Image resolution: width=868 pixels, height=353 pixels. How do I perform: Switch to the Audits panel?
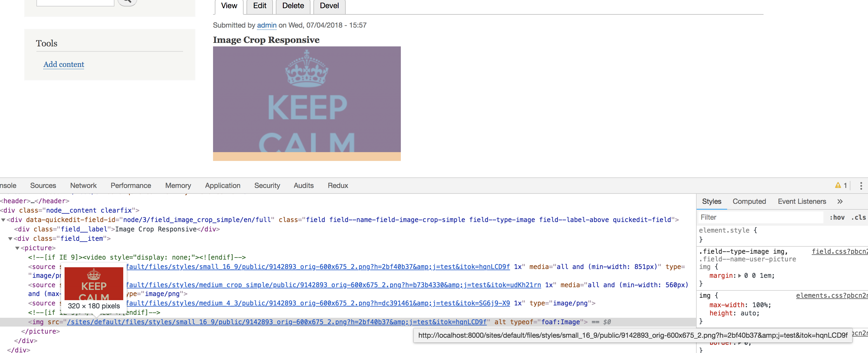coord(304,185)
